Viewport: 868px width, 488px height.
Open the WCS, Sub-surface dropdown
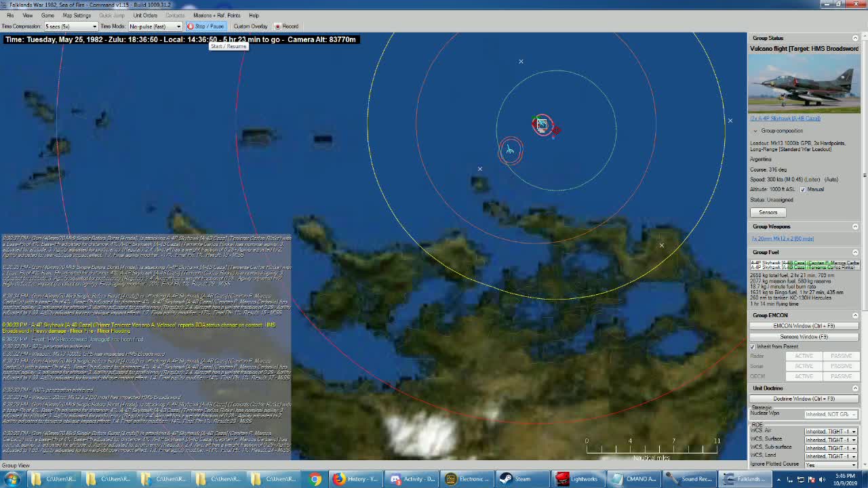(x=831, y=448)
